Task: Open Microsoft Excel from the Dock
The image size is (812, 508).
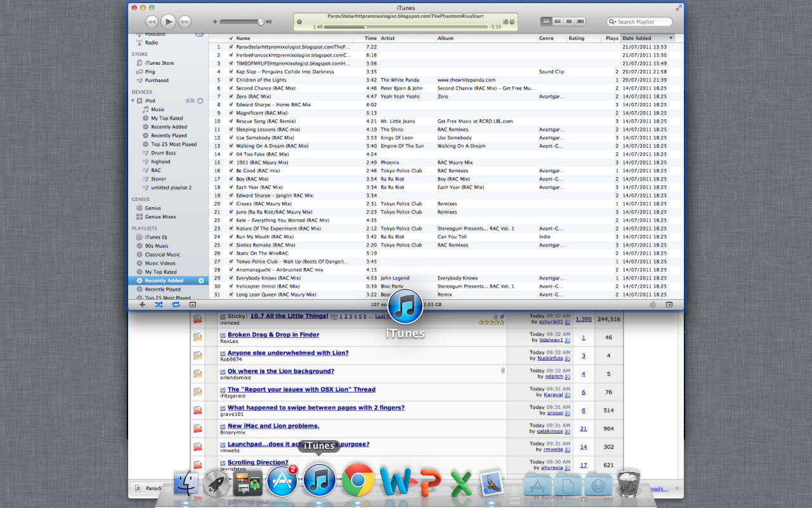Action: (x=461, y=484)
